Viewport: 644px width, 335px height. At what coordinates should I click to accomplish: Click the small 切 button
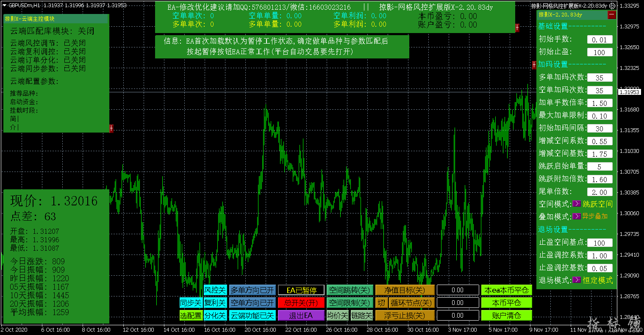tap(381, 303)
